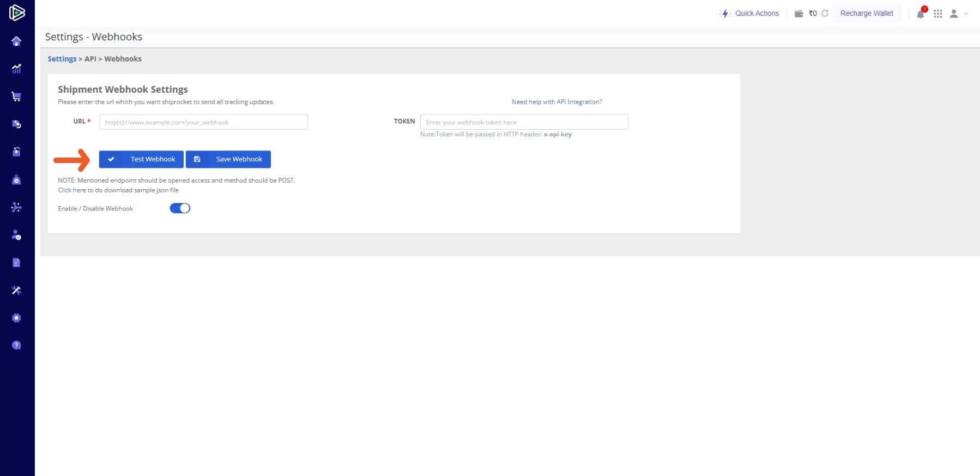Open the hammer-and-wrench tools sidebar icon
Viewport: 980px width, 476px height.
click(x=17, y=290)
